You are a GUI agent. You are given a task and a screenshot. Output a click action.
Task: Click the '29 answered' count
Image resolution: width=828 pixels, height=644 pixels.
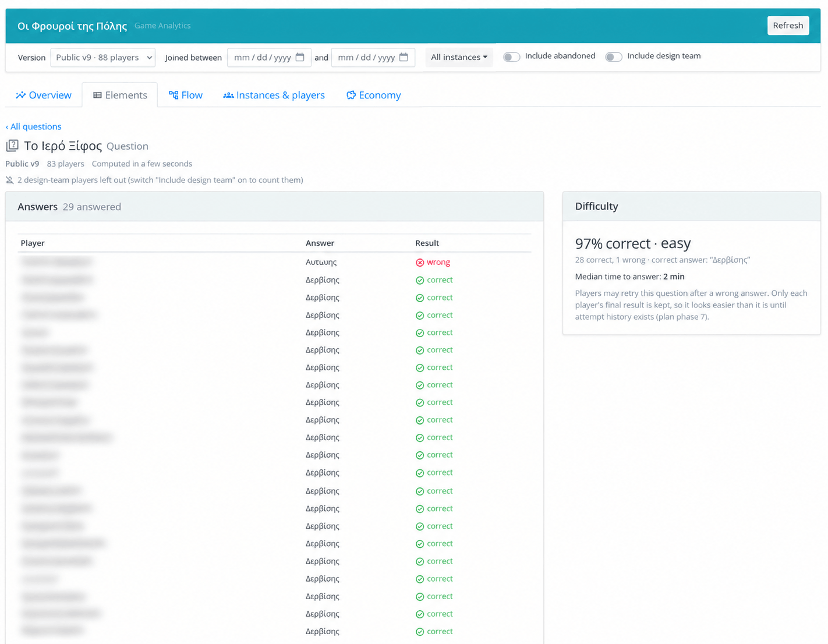(x=92, y=207)
